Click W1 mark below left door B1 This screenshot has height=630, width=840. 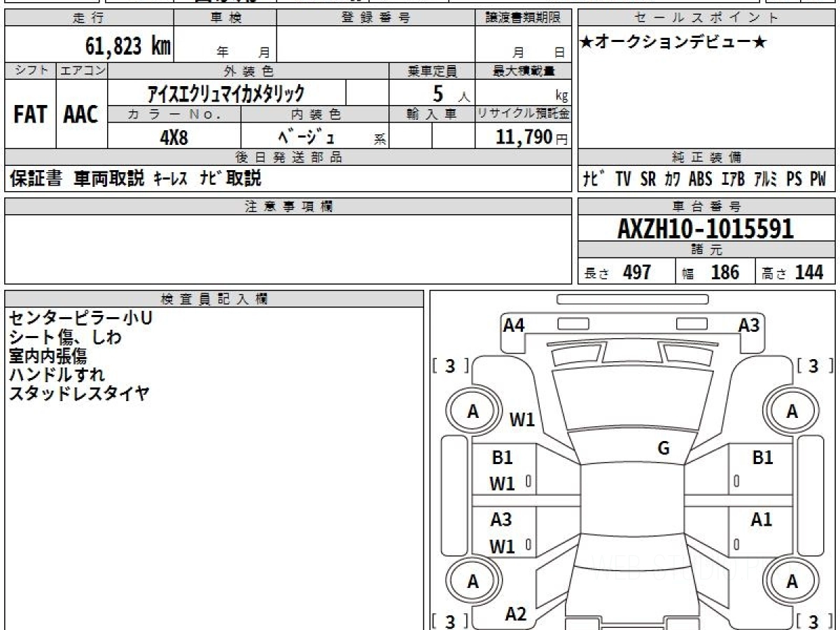click(502, 484)
